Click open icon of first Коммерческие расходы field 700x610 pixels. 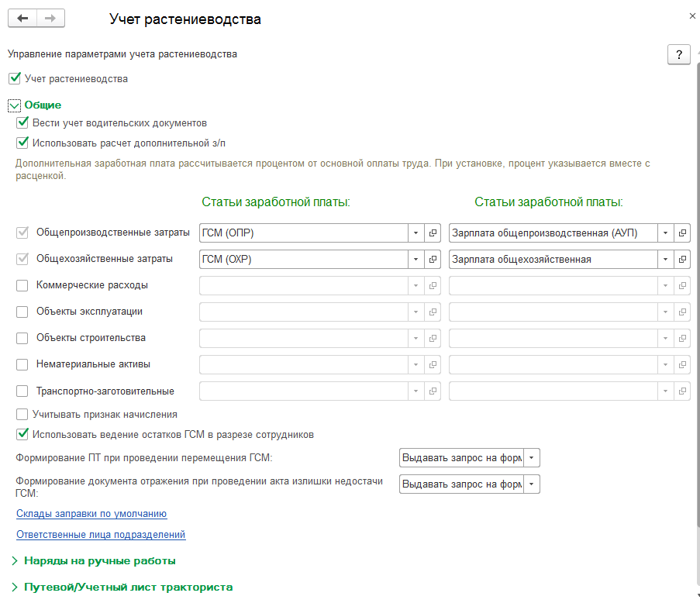pyautogui.click(x=433, y=285)
